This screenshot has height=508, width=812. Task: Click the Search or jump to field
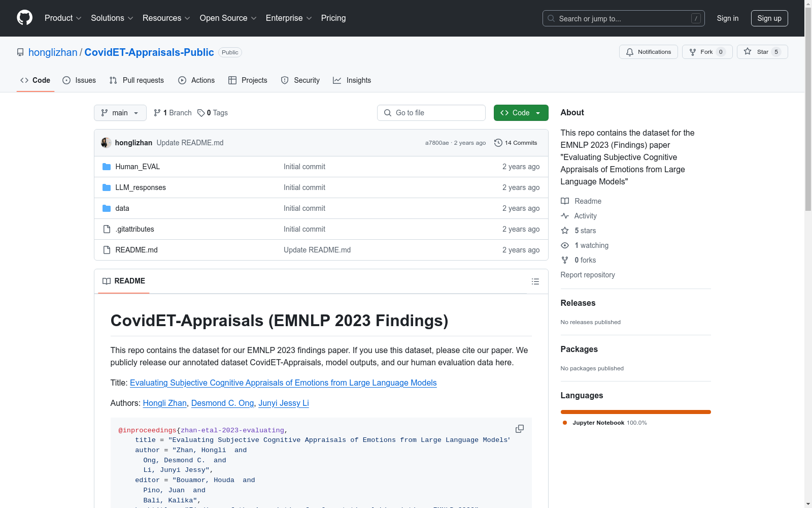(x=624, y=18)
